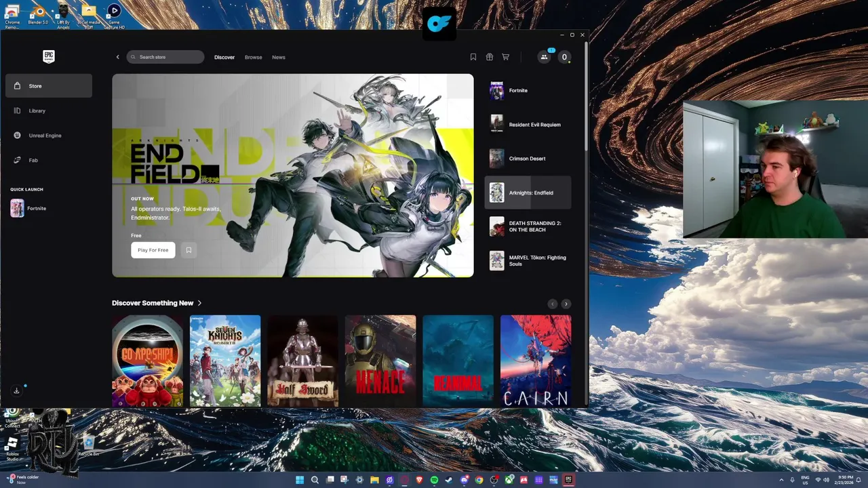Open volume control in system tray
This screenshot has width=868, height=488.
tap(826, 480)
